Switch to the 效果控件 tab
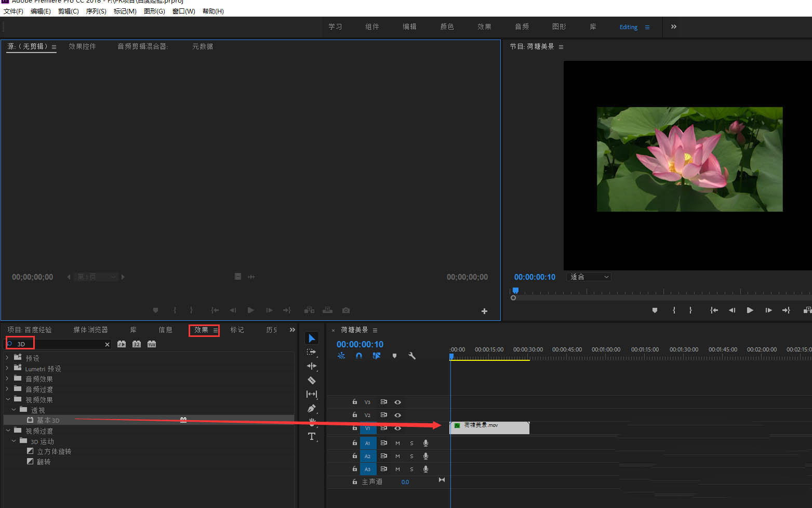 [83, 46]
